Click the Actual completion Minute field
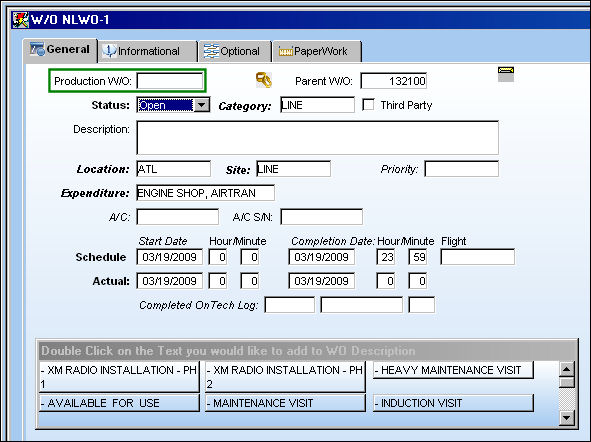591x442 pixels. click(x=418, y=281)
